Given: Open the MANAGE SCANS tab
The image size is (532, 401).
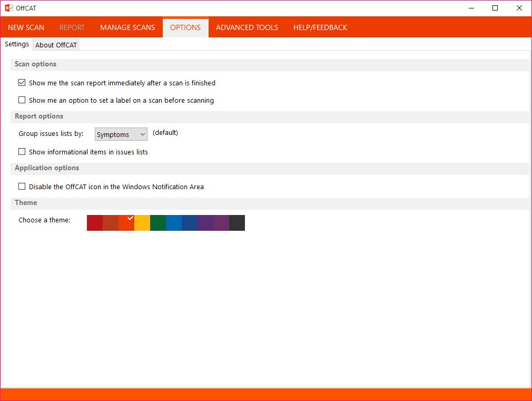Looking at the screenshot, I should 127,27.
